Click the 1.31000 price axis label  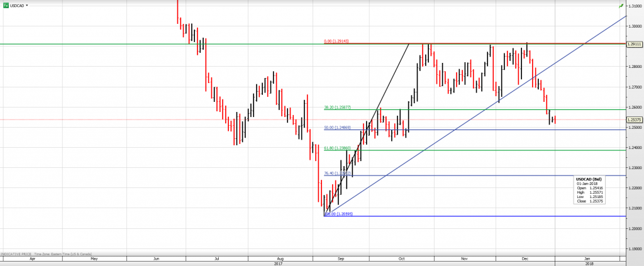(x=635, y=6)
